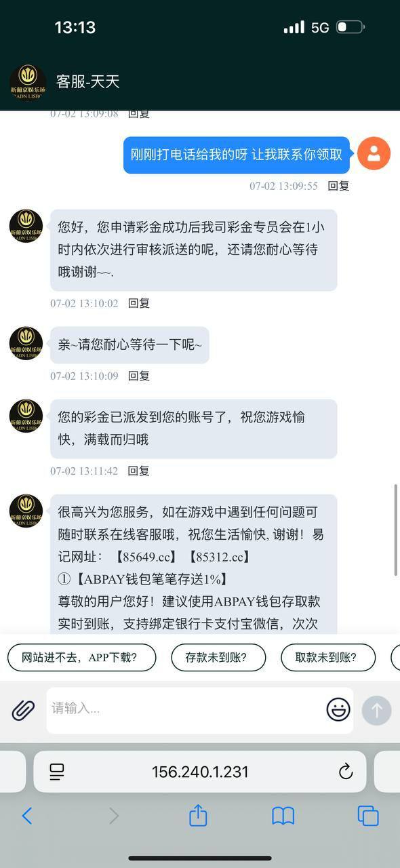Screen dimensions: 400x868
Task: Open the emoji picker smiley icon
Action: 338,709
